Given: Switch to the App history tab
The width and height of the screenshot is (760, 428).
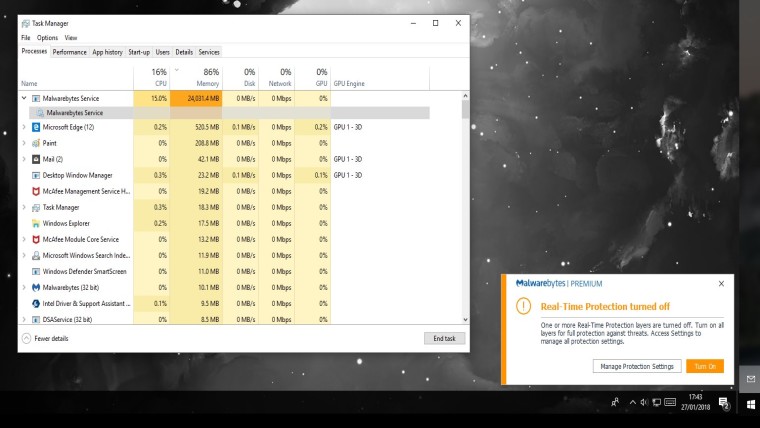Looking at the screenshot, I should (108, 52).
